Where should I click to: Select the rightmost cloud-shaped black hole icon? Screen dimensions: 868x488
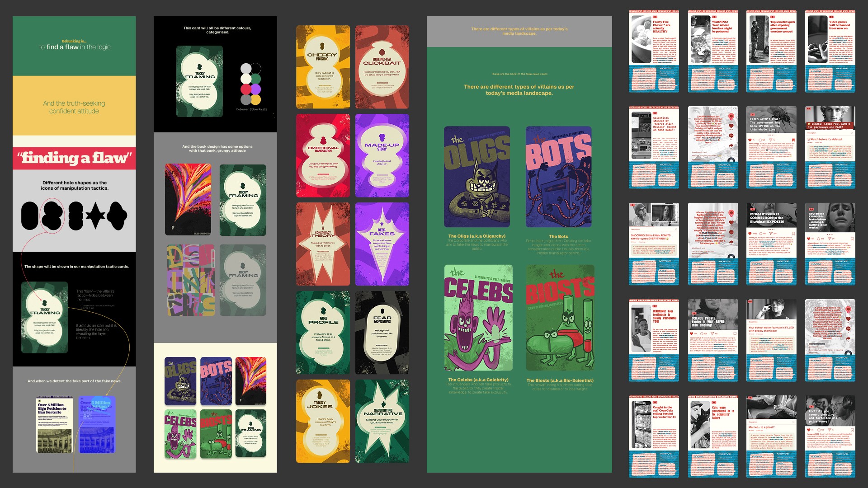[x=117, y=216]
